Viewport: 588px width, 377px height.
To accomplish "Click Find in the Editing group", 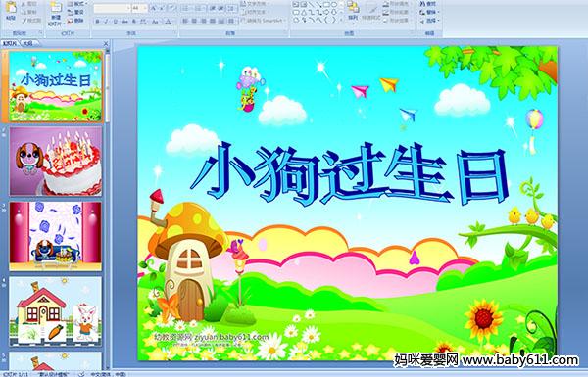I will pyautogui.click(x=428, y=4).
